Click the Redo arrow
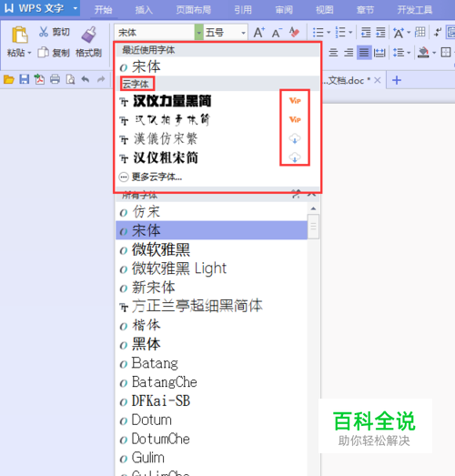Screen dimensions: 455x476 tap(101, 79)
